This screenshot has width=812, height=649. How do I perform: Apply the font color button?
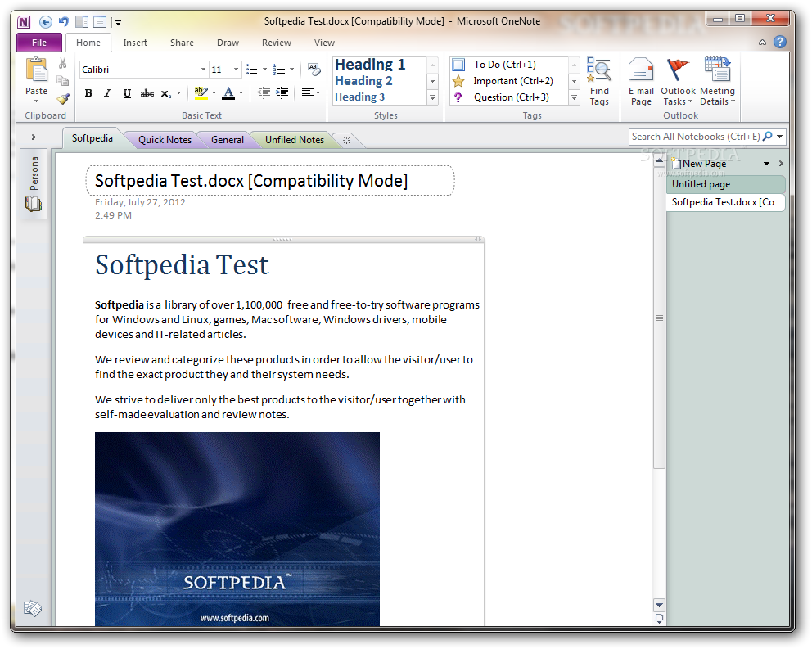(x=228, y=93)
